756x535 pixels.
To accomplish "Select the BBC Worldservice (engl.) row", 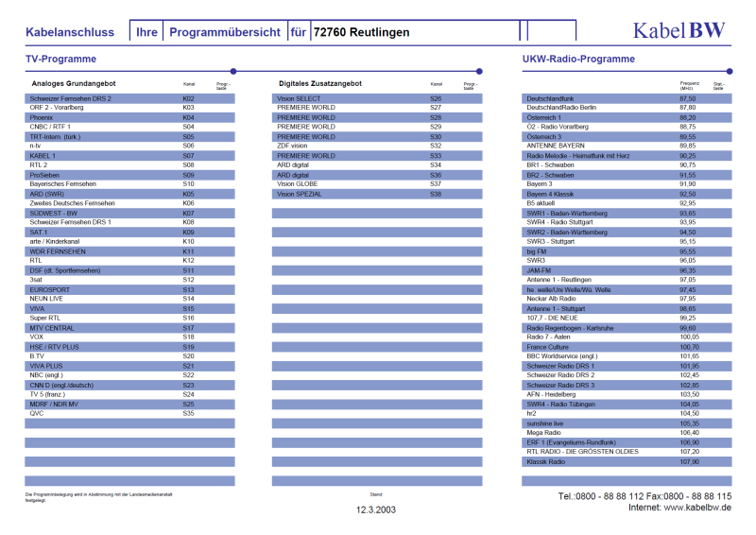I will tap(627, 356).
